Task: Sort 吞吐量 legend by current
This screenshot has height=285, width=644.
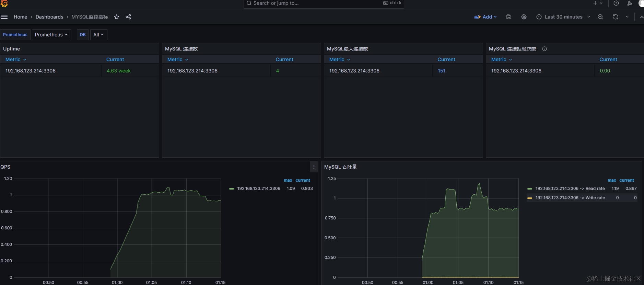Action: tap(627, 180)
